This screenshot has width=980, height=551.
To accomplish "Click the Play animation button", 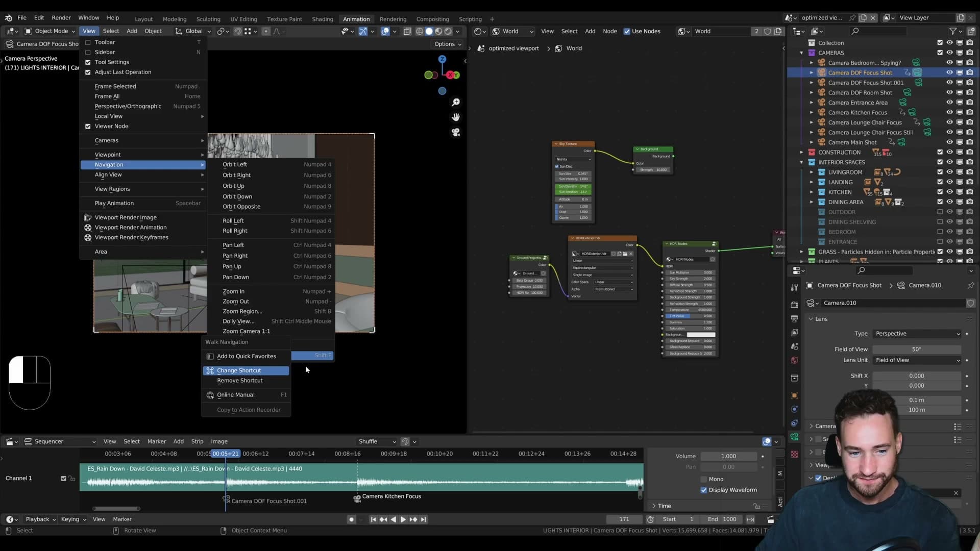I will point(403,519).
